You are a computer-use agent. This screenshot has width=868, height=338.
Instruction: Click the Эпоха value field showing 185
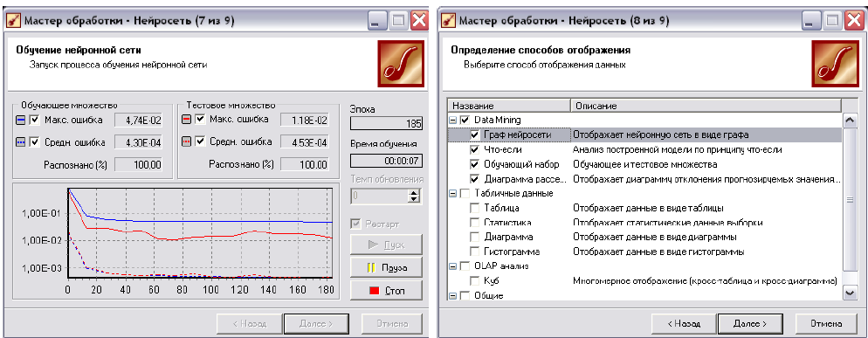[386, 123]
